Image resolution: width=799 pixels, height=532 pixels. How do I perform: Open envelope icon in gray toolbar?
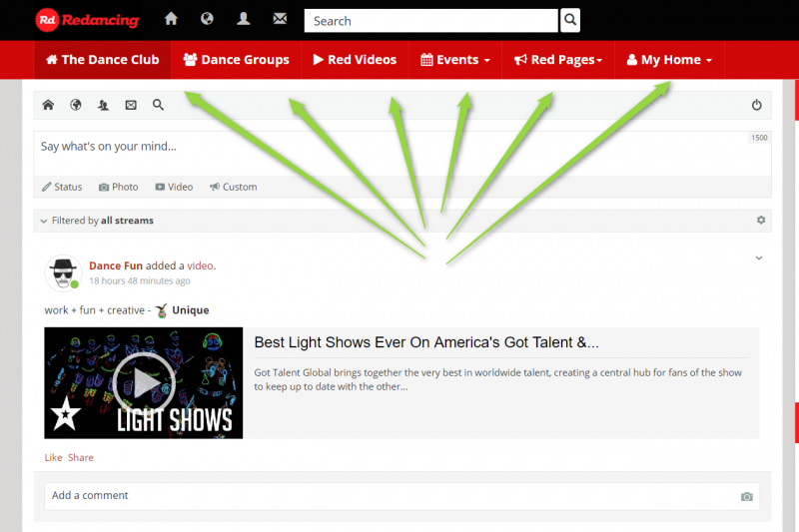coord(131,105)
